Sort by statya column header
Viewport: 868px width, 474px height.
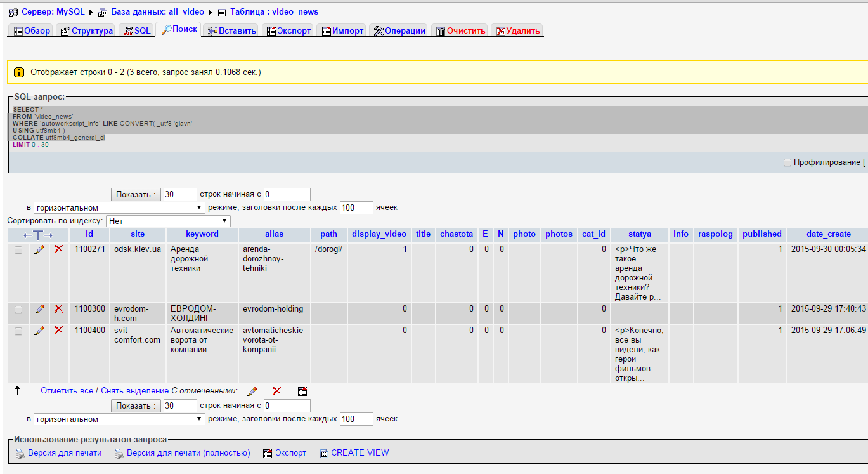pos(640,234)
